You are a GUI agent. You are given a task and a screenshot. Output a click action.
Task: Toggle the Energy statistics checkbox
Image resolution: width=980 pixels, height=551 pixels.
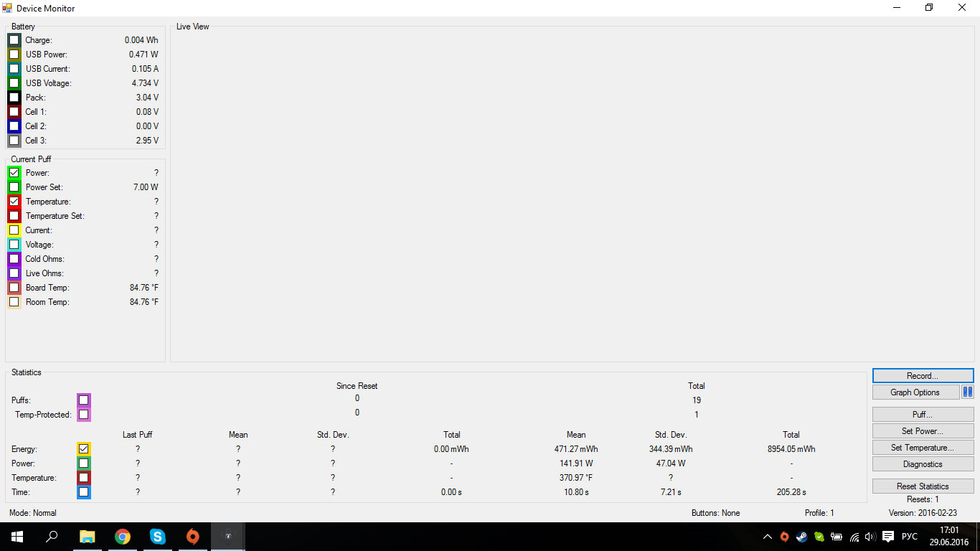click(x=84, y=449)
